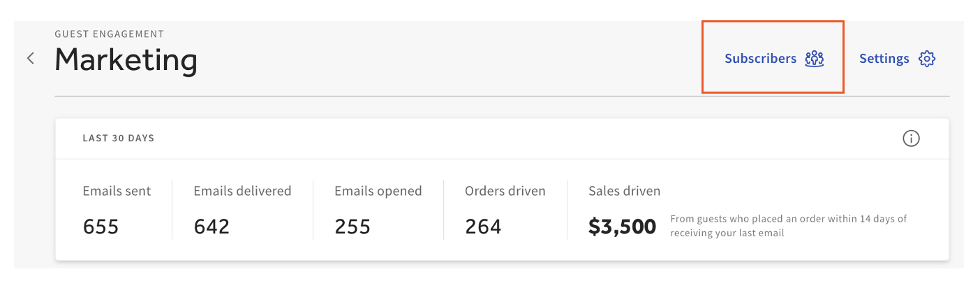Click the Emails delivered label
Screen dimensions: 980x295
pos(242,191)
